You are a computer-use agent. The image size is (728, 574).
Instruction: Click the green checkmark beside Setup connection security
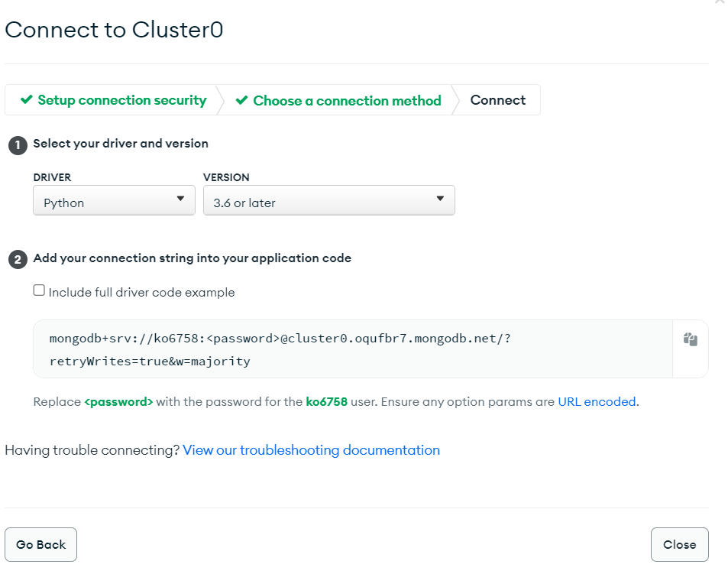click(x=27, y=99)
